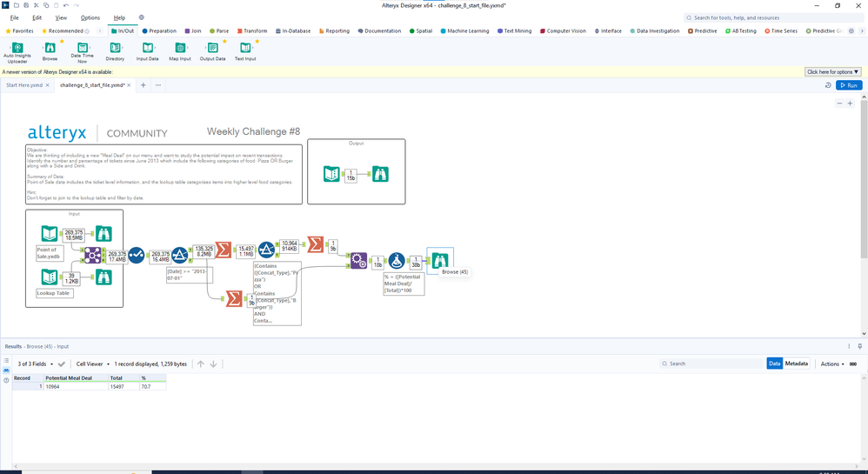Open the Edit menu

pos(37,17)
